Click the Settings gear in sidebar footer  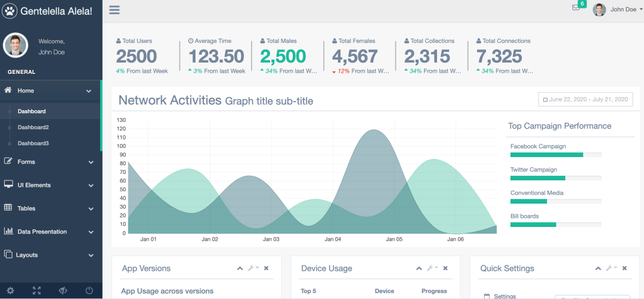[x=10, y=291]
